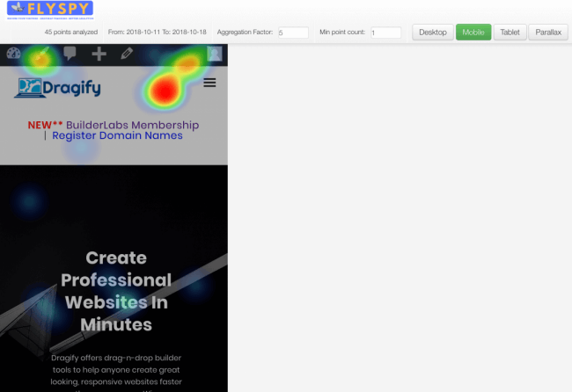Click the plus icon to add new content
Viewport: 572px width, 392px height.
99,54
